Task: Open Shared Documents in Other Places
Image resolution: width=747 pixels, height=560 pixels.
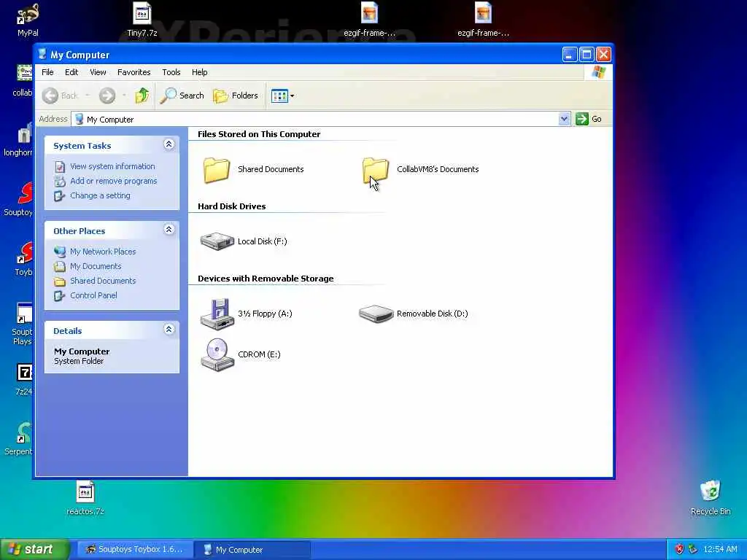Action: tap(103, 281)
